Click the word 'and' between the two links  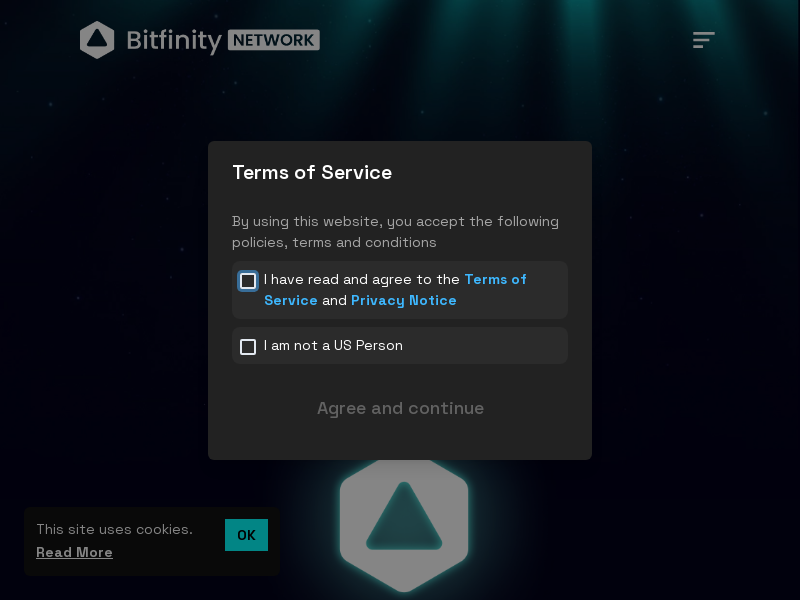click(334, 301)
